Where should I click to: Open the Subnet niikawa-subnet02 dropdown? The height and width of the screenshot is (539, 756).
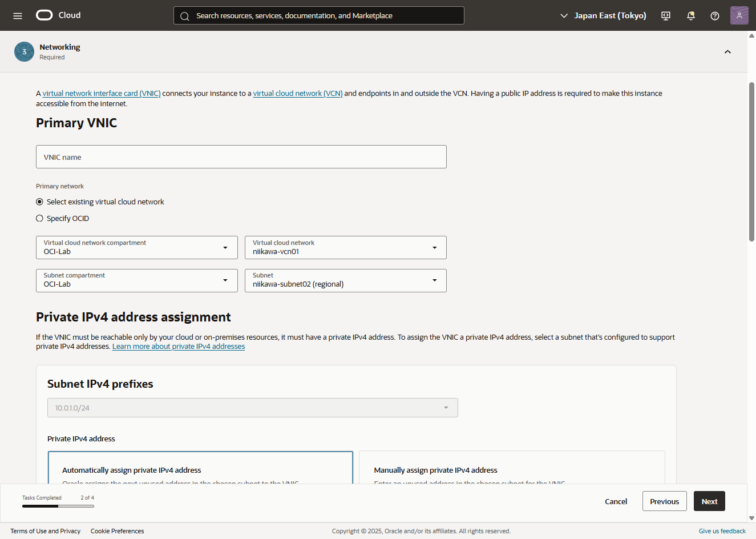tap(345, 280)
